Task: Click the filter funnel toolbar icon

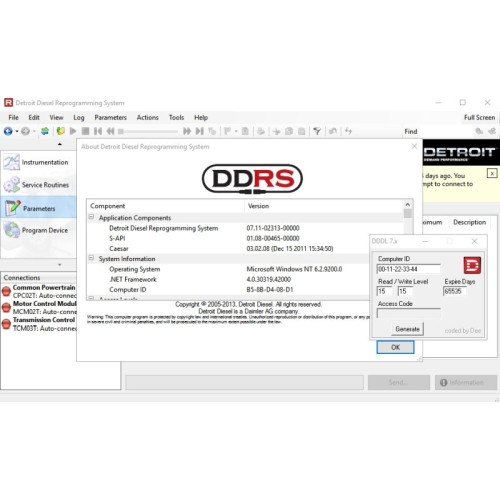Action: (317, 131)
